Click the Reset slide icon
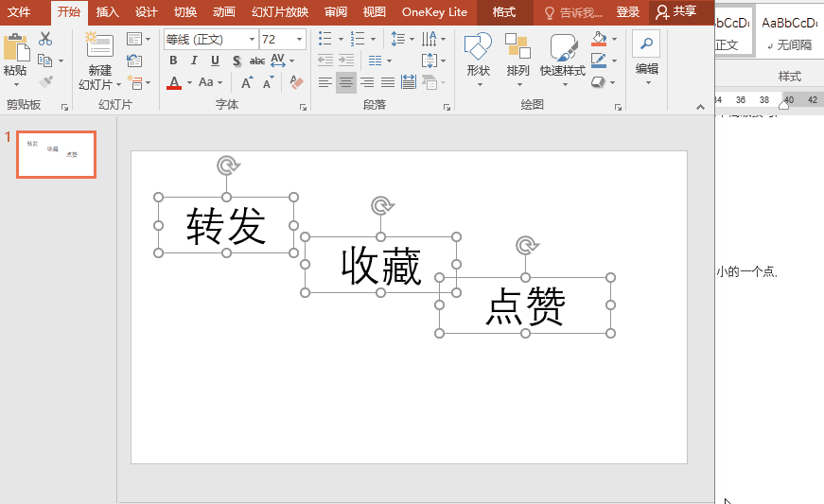This screenshot has height=504, width=824. pyautogui.click(x=134, y=61)
